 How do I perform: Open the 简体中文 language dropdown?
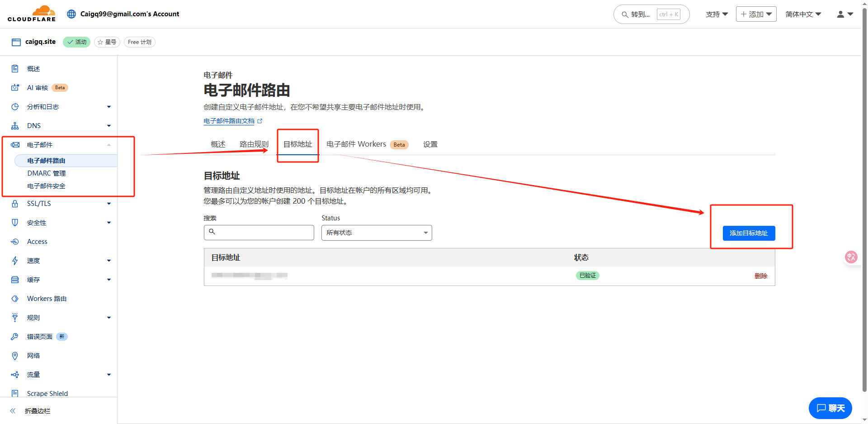click(x=803, y=14)
